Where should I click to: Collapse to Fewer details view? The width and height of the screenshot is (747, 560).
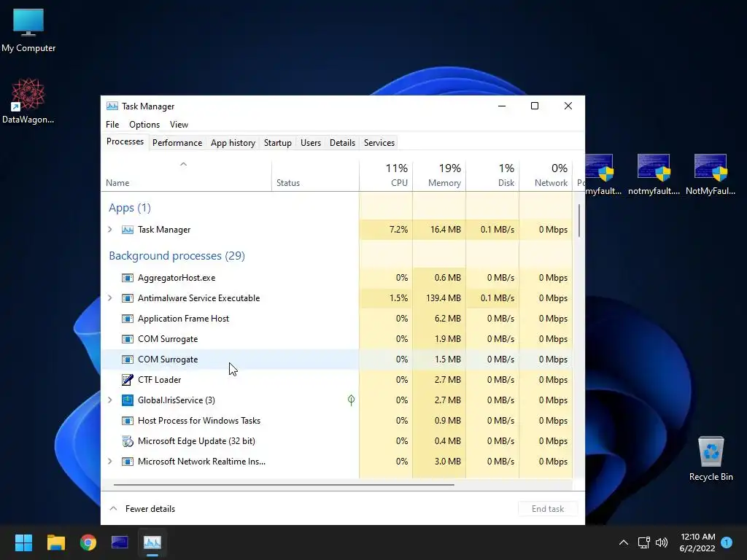tap(142, 508)
